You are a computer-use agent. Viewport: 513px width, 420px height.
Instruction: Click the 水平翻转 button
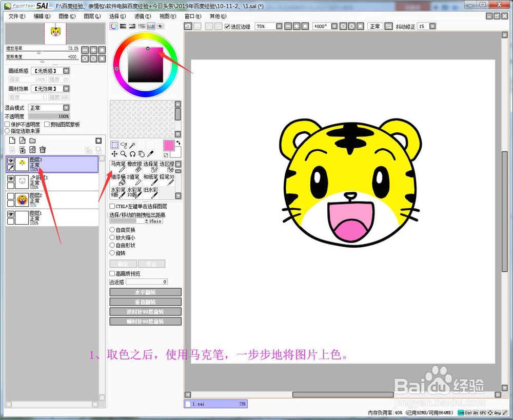coord(145,292)
